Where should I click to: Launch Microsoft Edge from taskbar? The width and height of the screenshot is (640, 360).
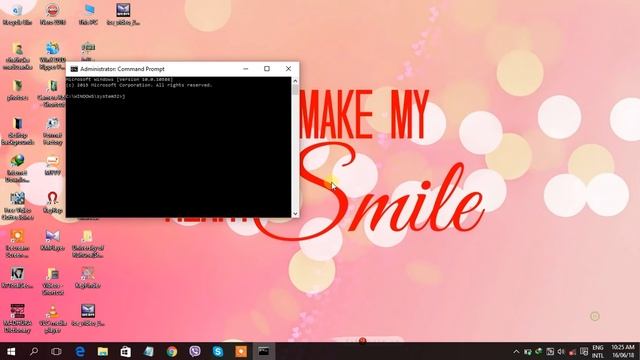[x=80, y=351]
